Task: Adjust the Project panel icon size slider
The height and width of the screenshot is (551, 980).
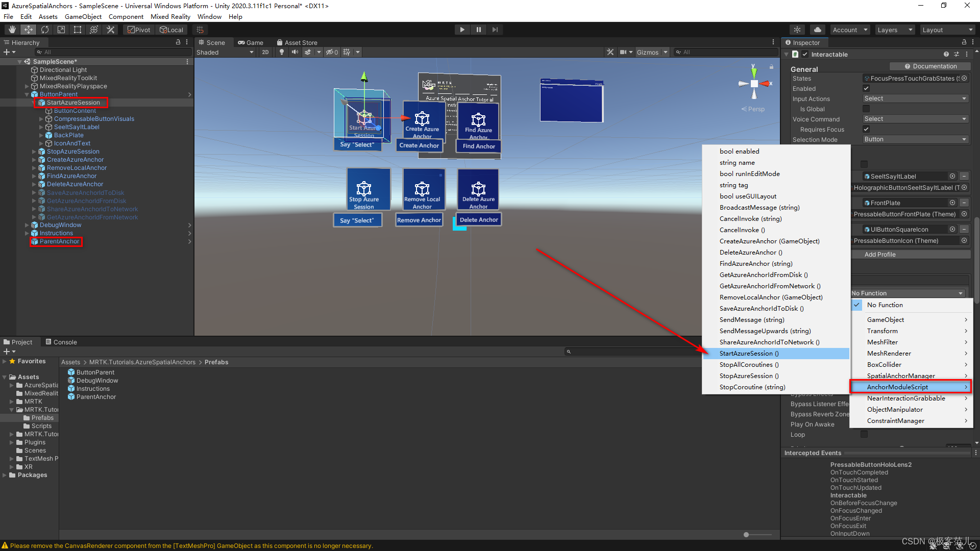Action: 747,535
